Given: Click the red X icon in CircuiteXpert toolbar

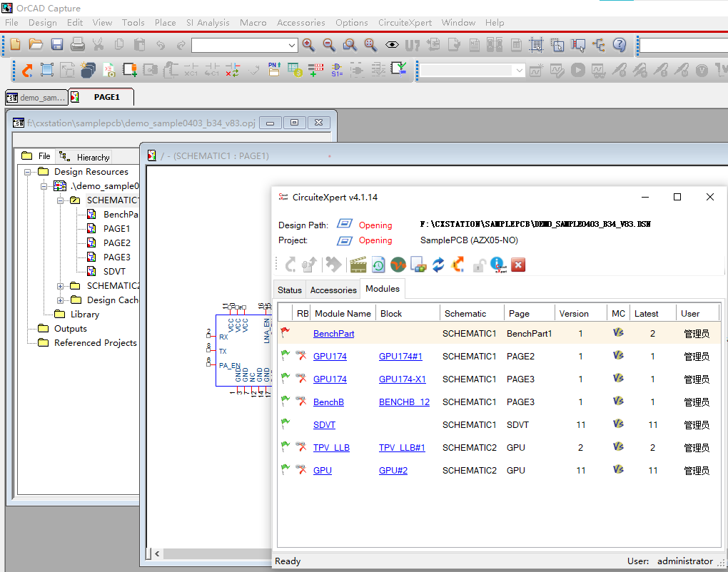Looking at the screenshot, I should tap(518, 265).
